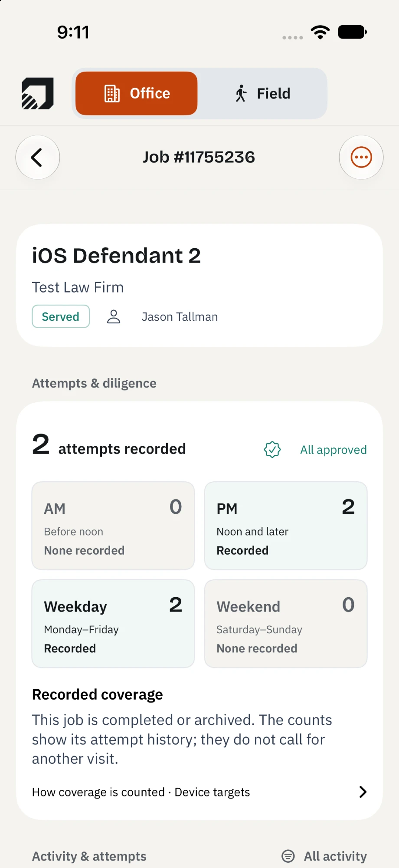The image size is (399, 868).
Task: Tap the All approved label
Action: (334, 450)
